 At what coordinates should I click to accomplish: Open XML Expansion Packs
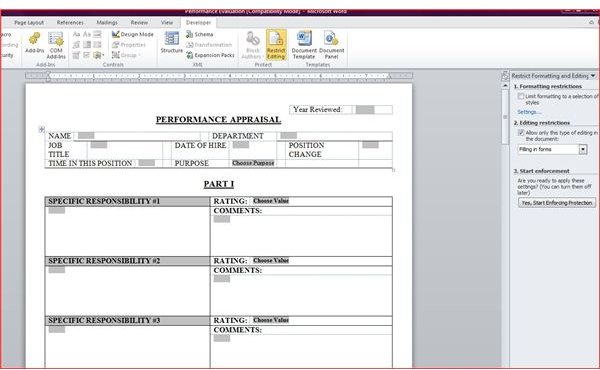tap(210, 55)
